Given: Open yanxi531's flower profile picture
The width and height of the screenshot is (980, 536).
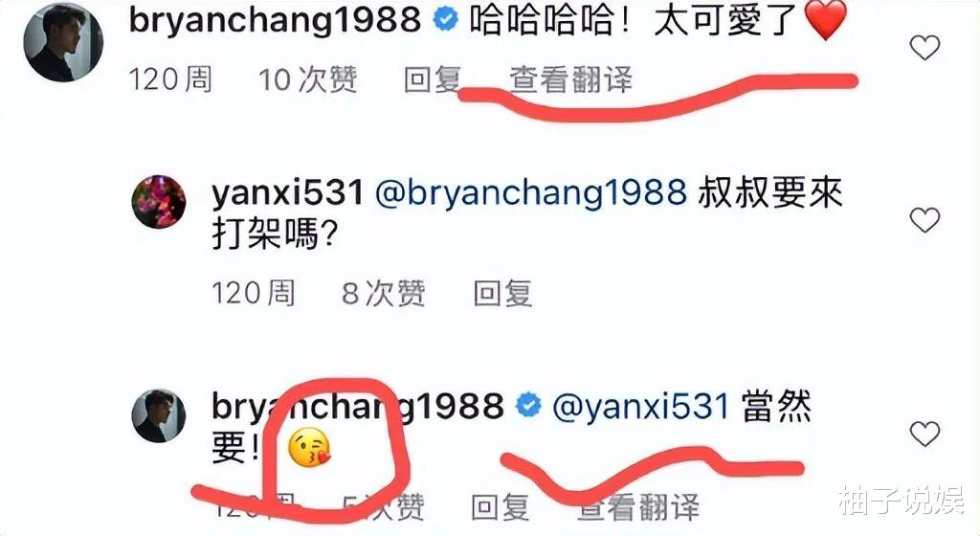Looking at the screenshot, I should click(x=159, y=202).
